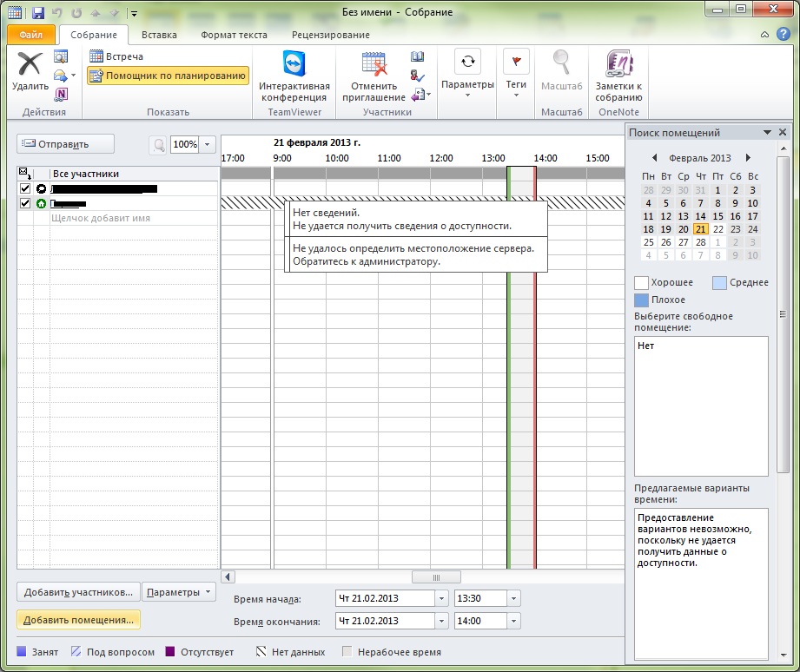Viewport: 800px width, 672px height.
Task: Open the end date dropdown calendar
Action: point(441,621)
